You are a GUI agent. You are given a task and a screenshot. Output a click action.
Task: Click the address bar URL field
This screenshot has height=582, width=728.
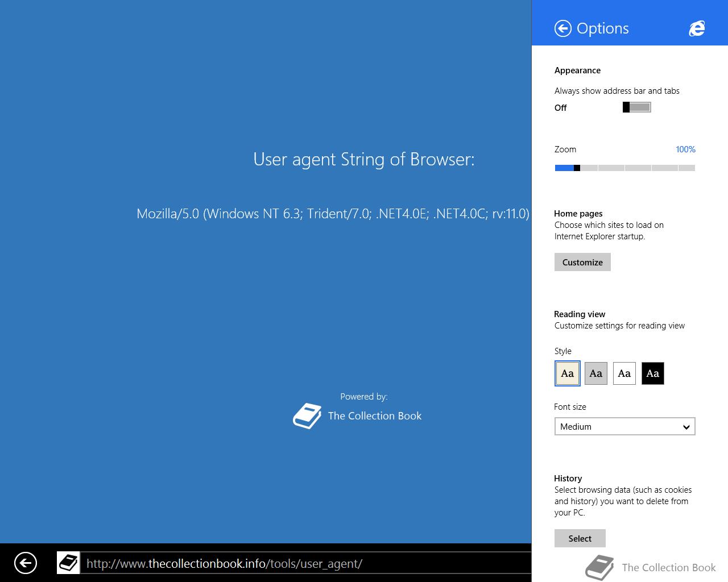coord(306,563)
